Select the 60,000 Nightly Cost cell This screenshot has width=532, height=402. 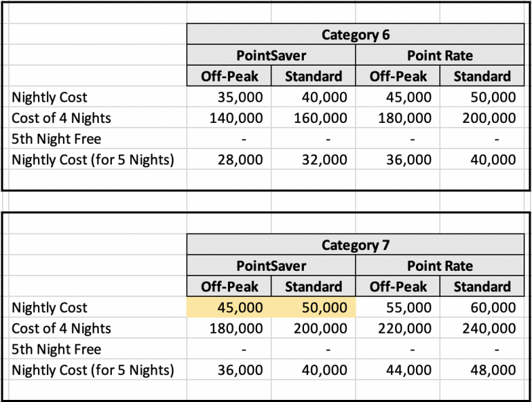coord(482,307)
